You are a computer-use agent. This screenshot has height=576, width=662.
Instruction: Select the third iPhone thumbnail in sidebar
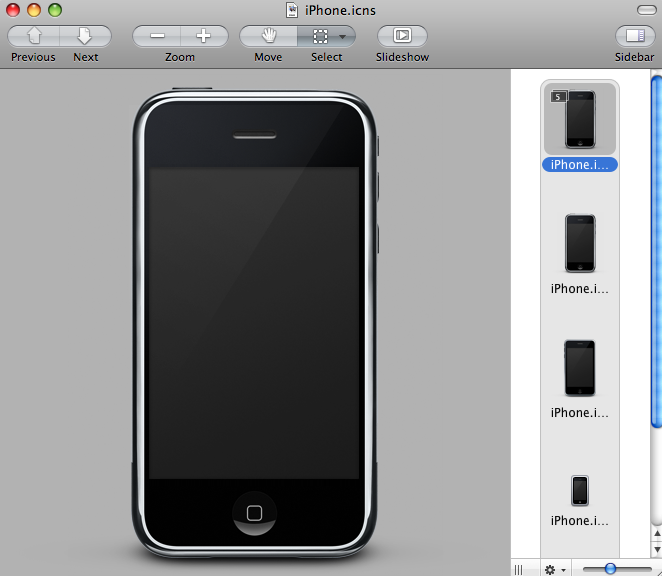(580, 368)
